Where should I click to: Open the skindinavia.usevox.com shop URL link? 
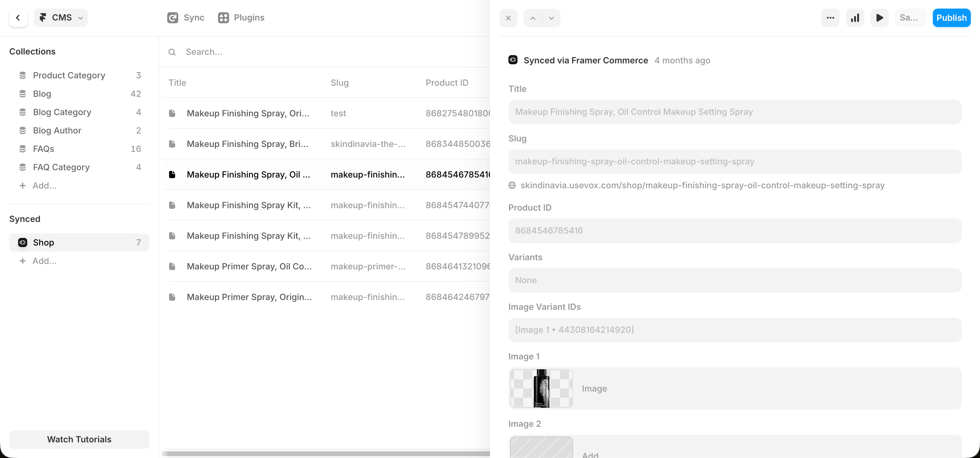point(702,185)
